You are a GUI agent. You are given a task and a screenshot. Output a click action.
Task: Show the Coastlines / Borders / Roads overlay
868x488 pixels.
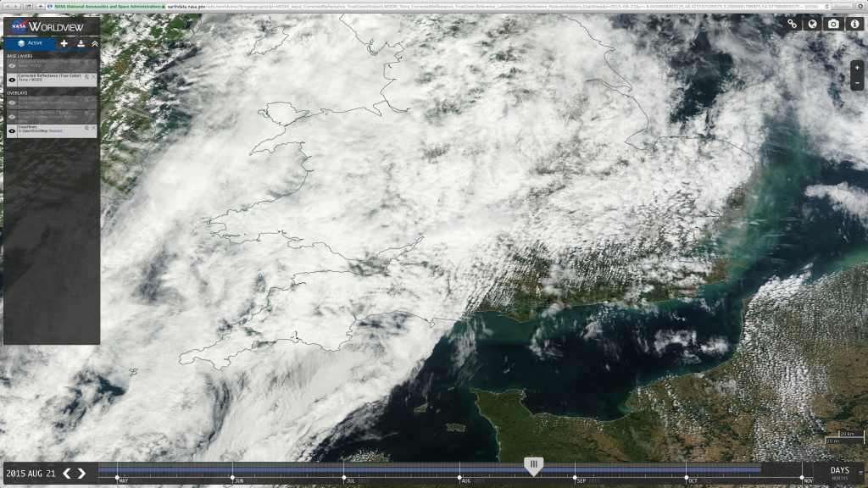point(12,117)
